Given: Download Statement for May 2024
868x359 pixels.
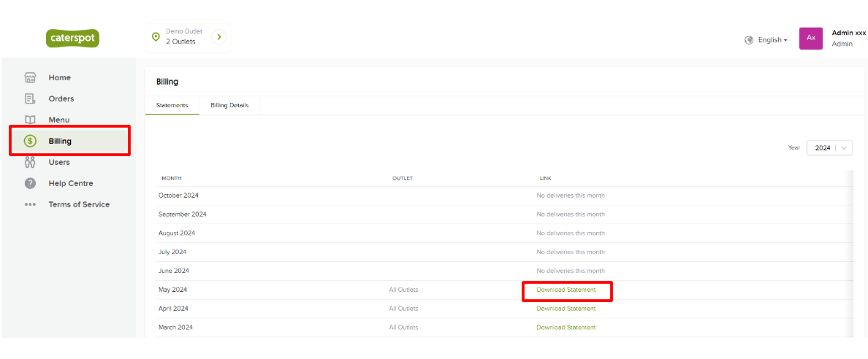Looking at the screenshot, I should click(x=566, y=290).
